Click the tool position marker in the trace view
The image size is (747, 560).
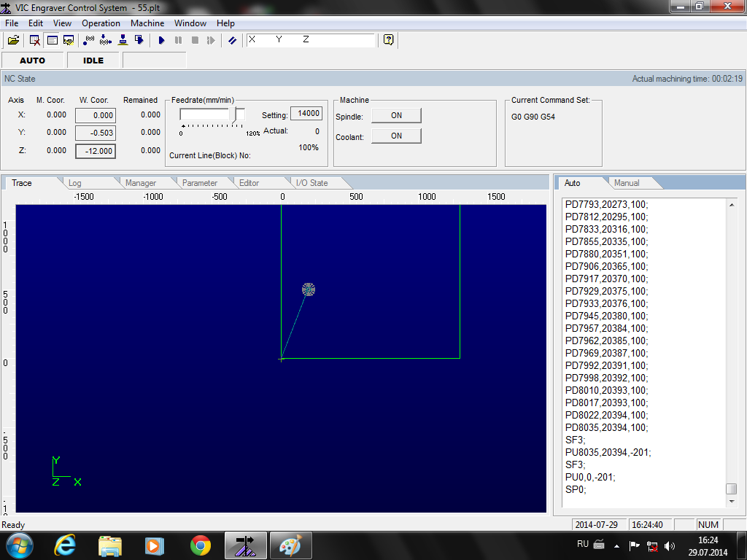(x=309, y=289)
